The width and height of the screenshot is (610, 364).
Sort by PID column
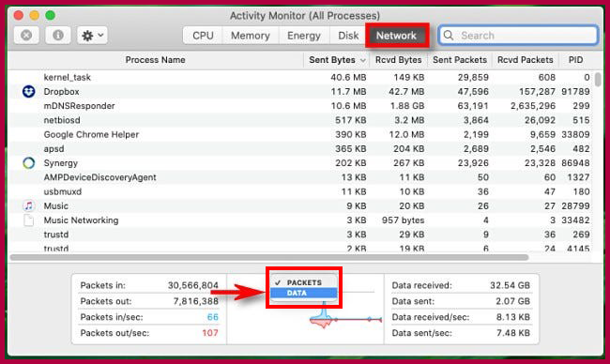click(575, 60)
